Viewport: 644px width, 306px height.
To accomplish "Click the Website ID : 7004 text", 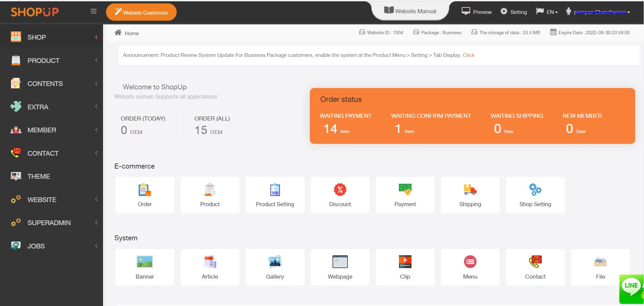I will point(385,32).
